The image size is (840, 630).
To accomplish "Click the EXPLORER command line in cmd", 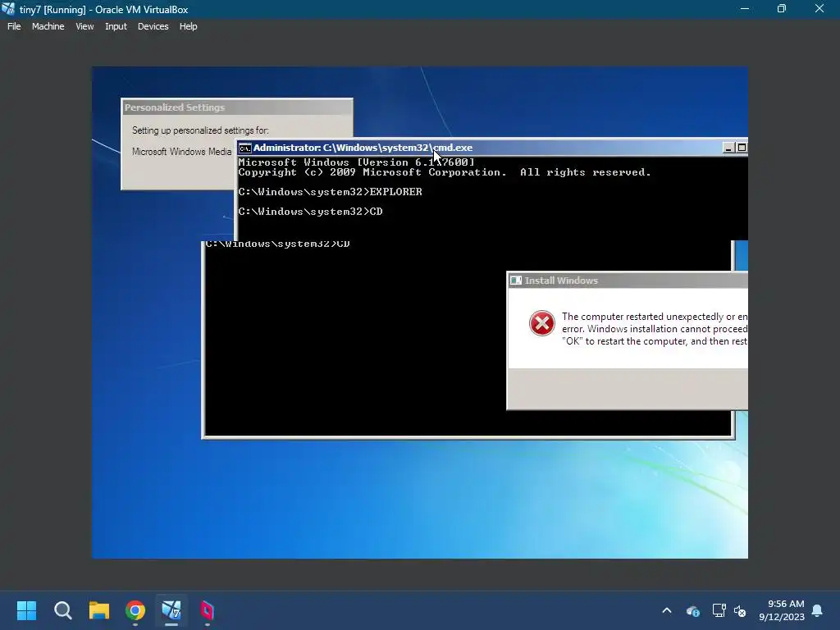I will coord(330,192).
